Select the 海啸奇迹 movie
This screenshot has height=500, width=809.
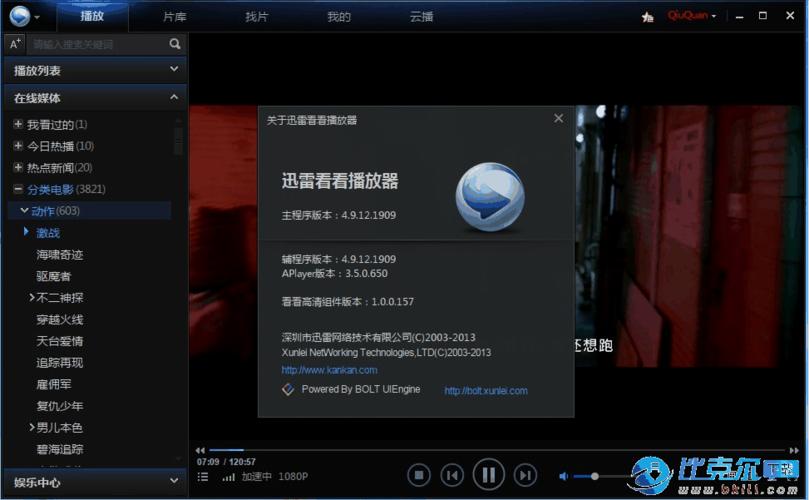point(59,254)
